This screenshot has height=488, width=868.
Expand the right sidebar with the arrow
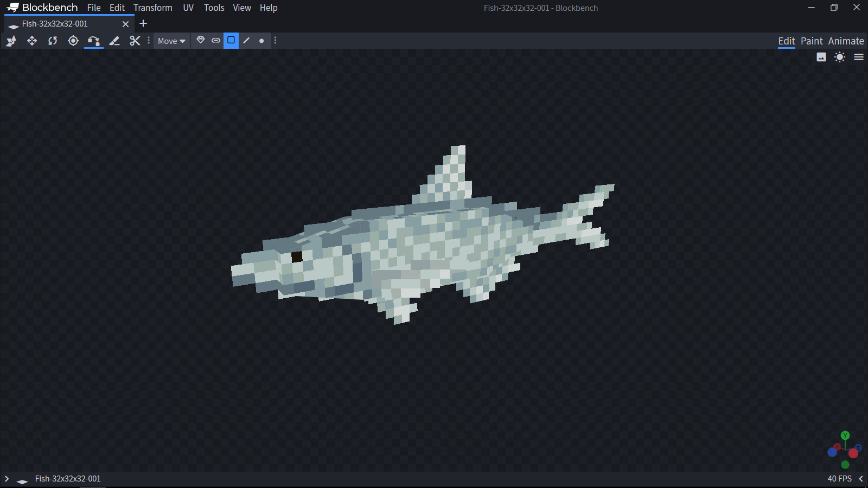861,479
